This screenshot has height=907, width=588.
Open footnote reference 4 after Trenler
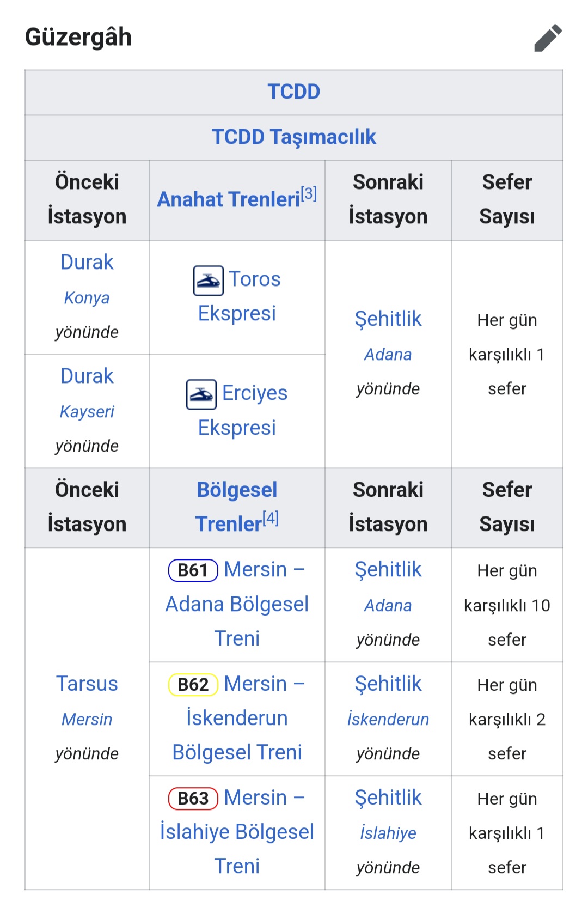click(x=271, y=518)
